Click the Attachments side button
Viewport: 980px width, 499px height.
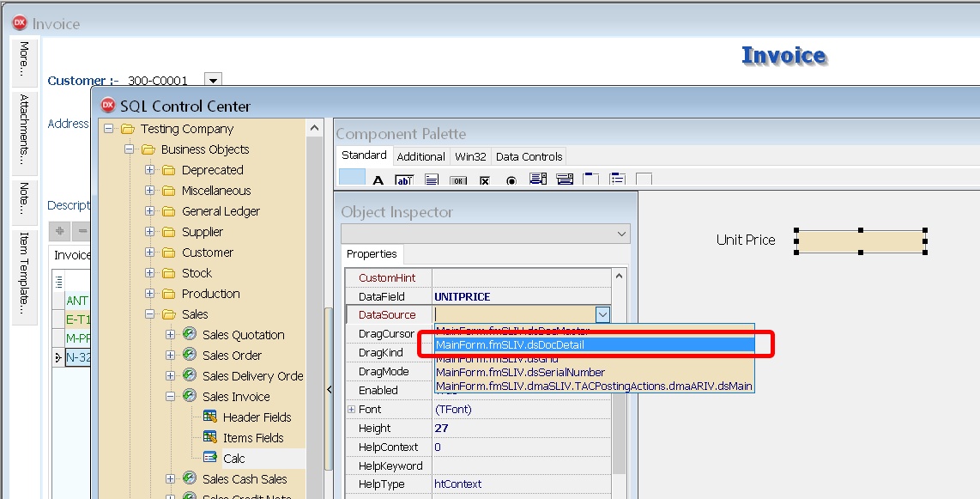click(24, 129)
